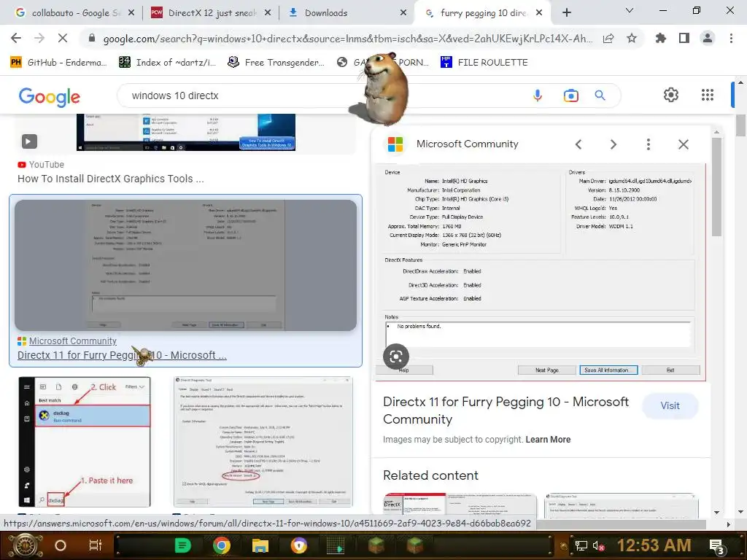747x560 pixels.
Task: Open the FILE ROULETTE bookmark
Action: point(484,63)
